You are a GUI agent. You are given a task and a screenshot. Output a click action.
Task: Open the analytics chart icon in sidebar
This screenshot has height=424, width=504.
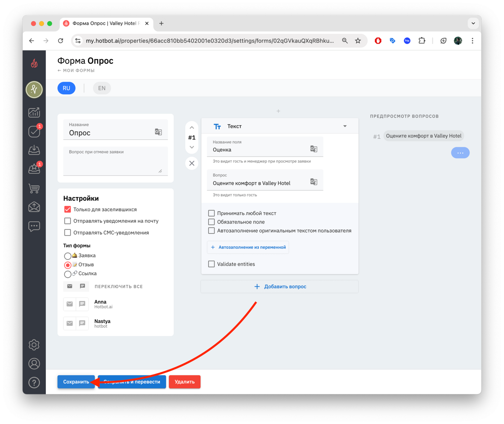tap(34, 113)
